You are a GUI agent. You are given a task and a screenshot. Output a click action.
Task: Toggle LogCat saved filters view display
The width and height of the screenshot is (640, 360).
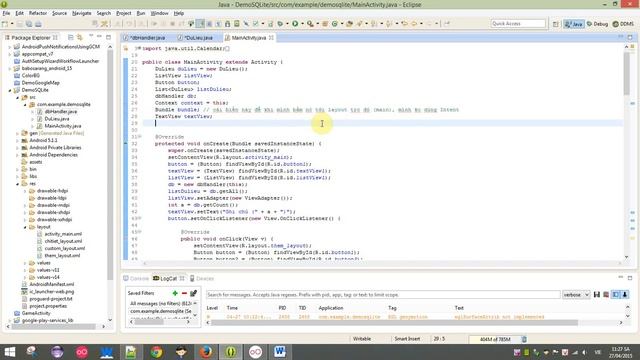616,294
